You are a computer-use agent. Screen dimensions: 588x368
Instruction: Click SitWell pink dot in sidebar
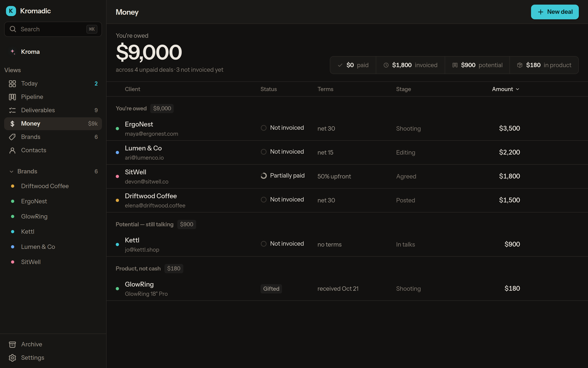(x=13, y=262)
